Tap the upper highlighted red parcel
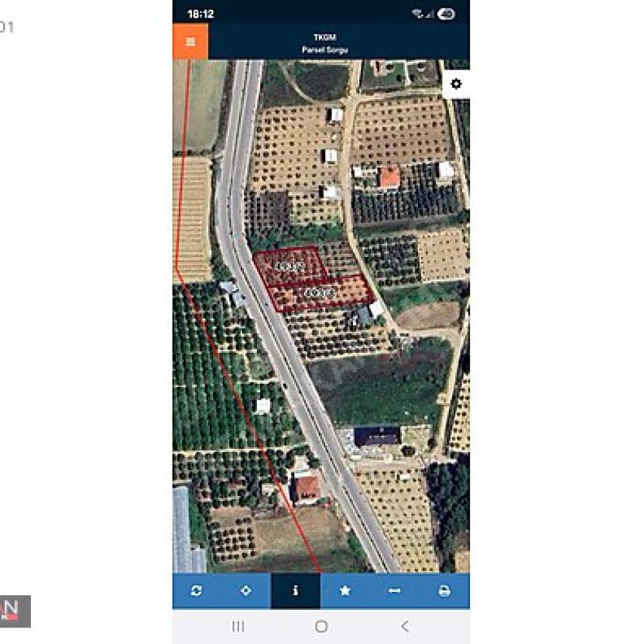644x644 pixels. pyautogui.click(x=290, y=266)
